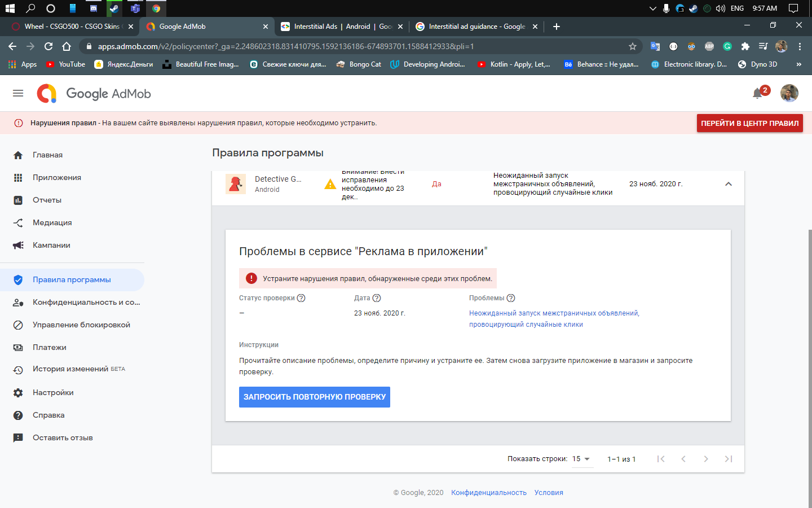Image resolution: width=812 pixels, height=508 pixels.
Task: Click the Приложения grid icon
Action: (18, 178)
